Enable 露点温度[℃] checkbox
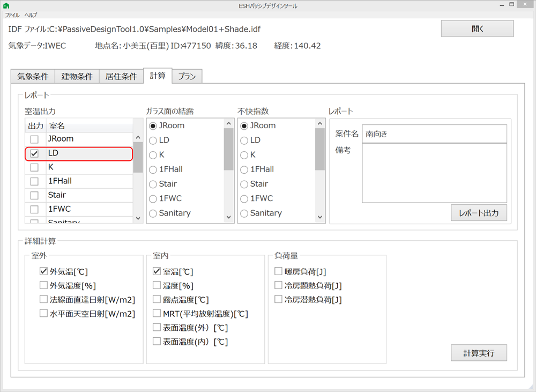 [x=157, y=299]
